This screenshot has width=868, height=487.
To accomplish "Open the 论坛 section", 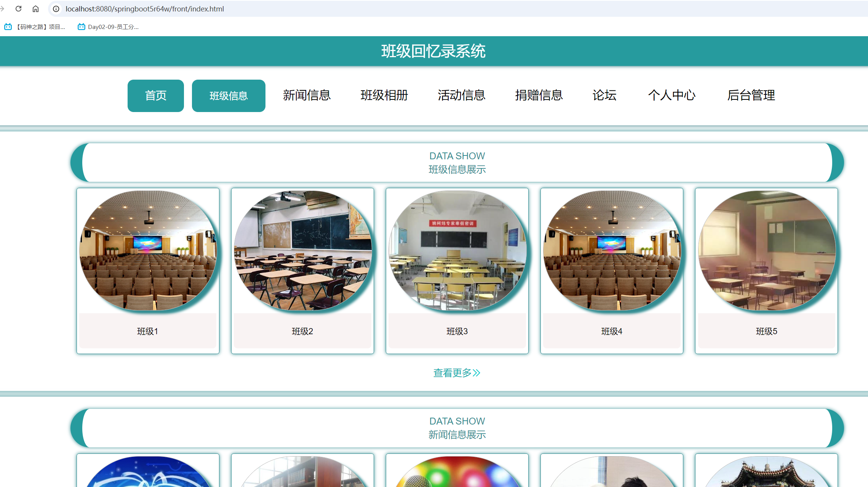I will tap(604, 96).
